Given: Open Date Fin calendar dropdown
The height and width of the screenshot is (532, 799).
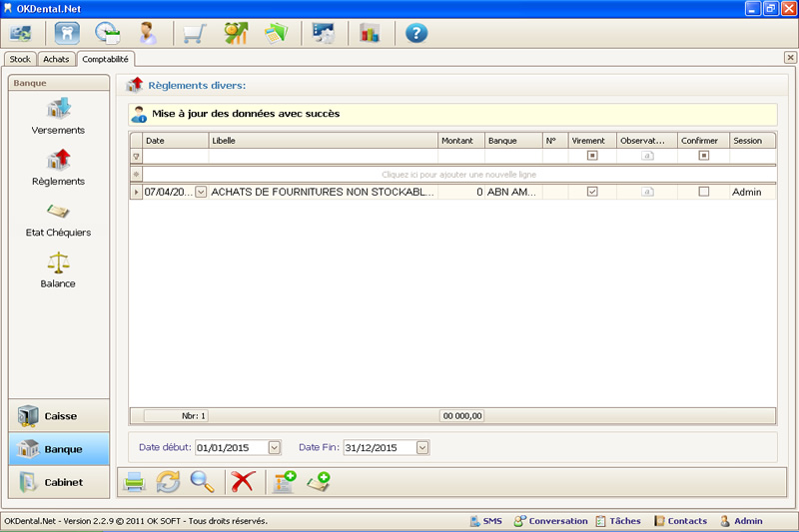Looking at the screenshot, I should click(422, 447).
